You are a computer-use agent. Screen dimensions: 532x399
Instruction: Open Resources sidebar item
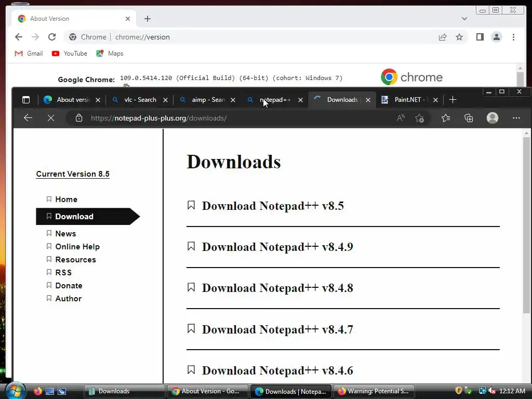pos(75,260)
